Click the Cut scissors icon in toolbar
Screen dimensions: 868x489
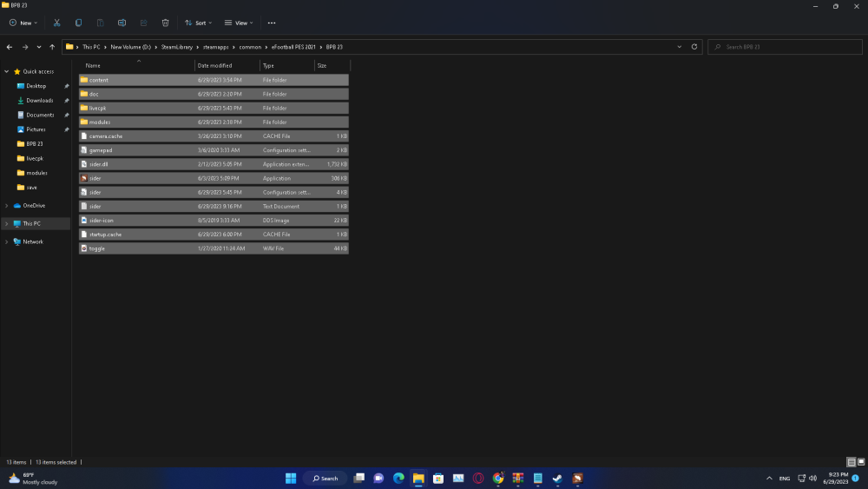point(56,23)
